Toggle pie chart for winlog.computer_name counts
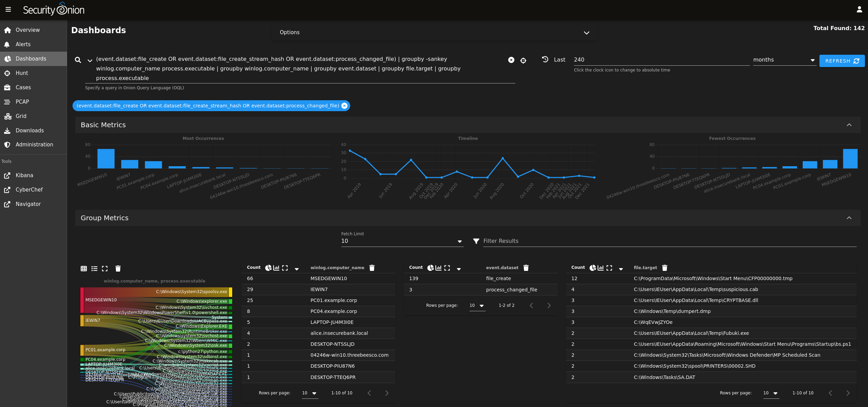 [268, 268]
